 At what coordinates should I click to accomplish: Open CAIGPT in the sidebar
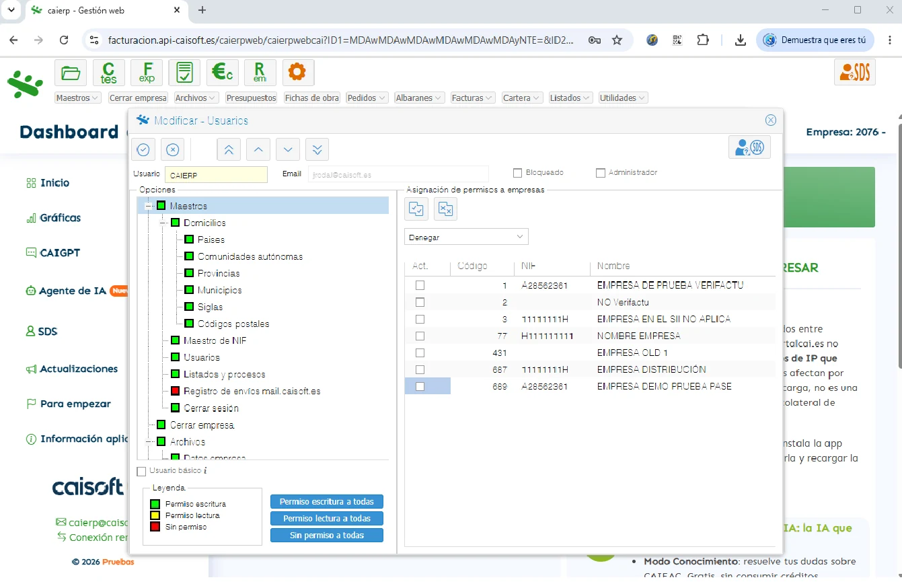click(53, 253)
